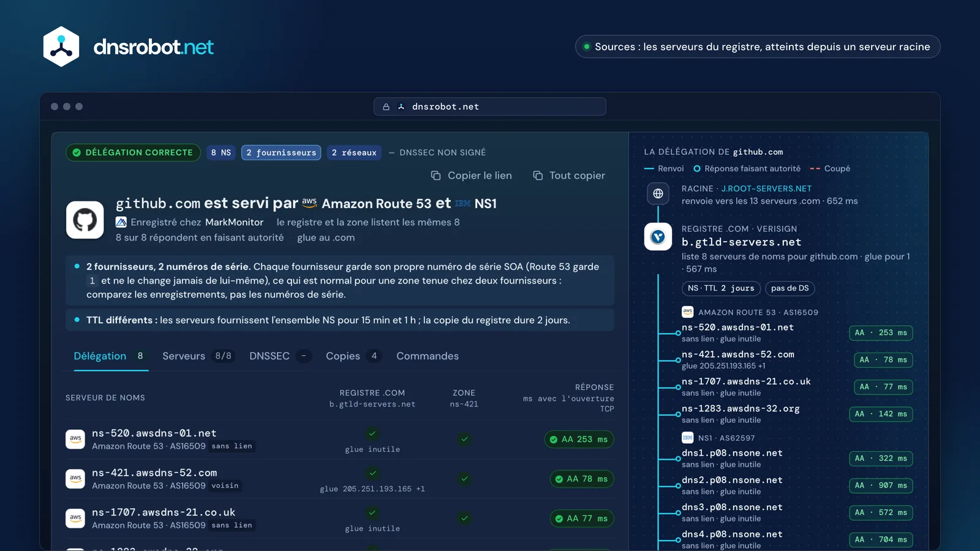980x551 pixels.
Task: Click glue 205.251.193.165 +1 table cell
Action: tap(372, 489)
